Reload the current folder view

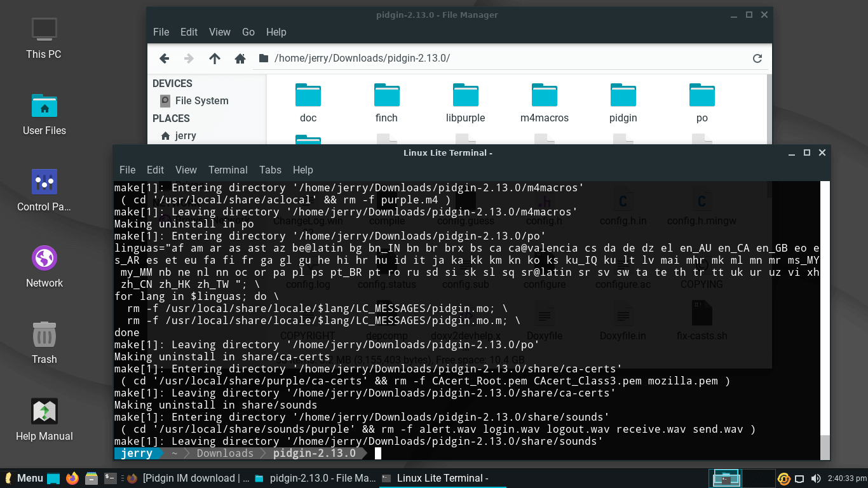click(x=757, y=58)
